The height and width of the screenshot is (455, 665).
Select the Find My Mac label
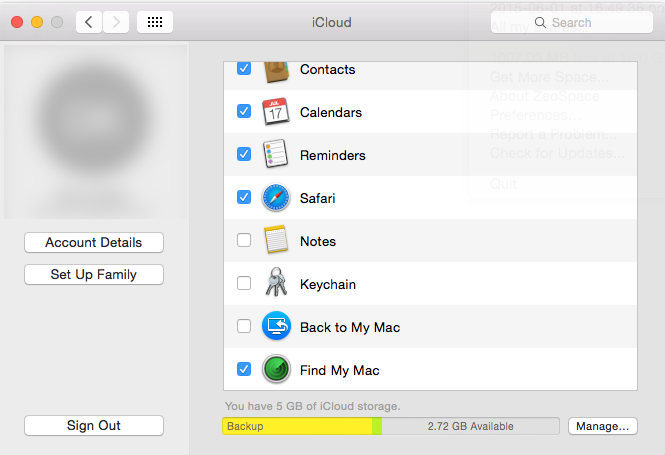click(340, 370)
